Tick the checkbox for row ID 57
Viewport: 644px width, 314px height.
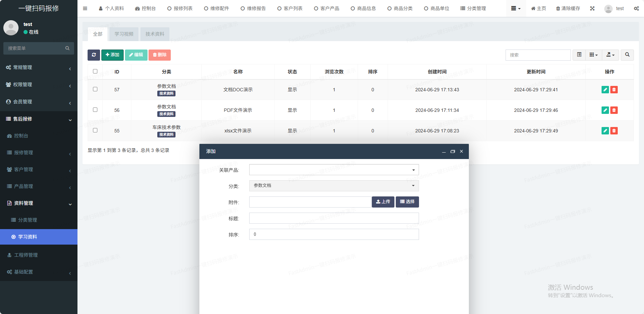pyautogui.click(x=95, y=89)
